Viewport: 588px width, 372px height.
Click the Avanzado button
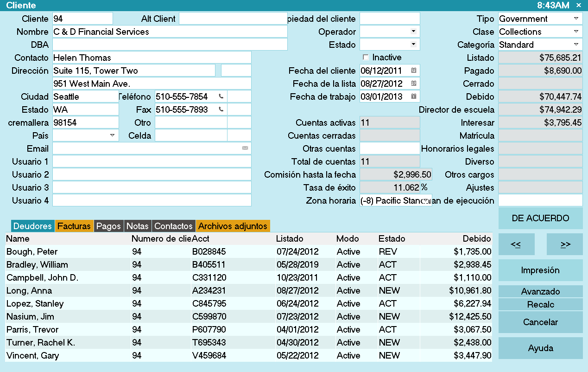[541, 291]
